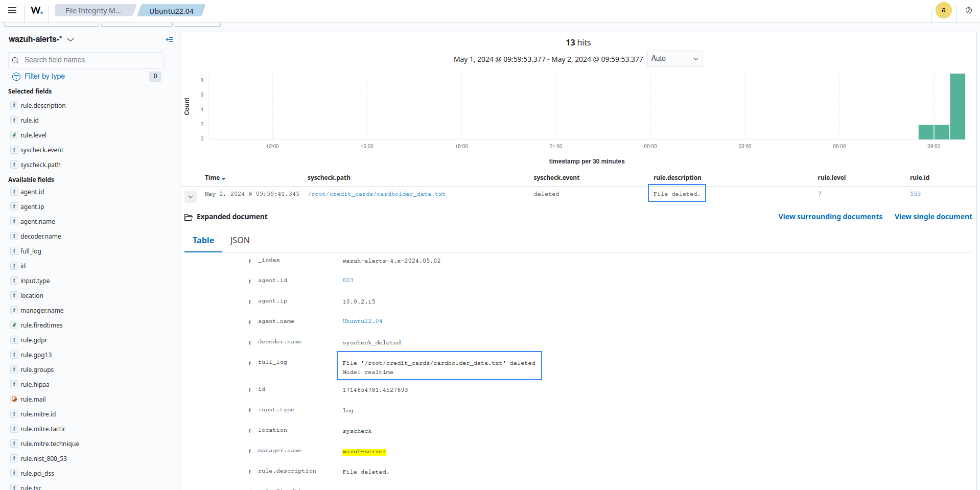The image size is (980, 490).
Task: Switch to the JSON tab
Action: (x=240, y=241)
